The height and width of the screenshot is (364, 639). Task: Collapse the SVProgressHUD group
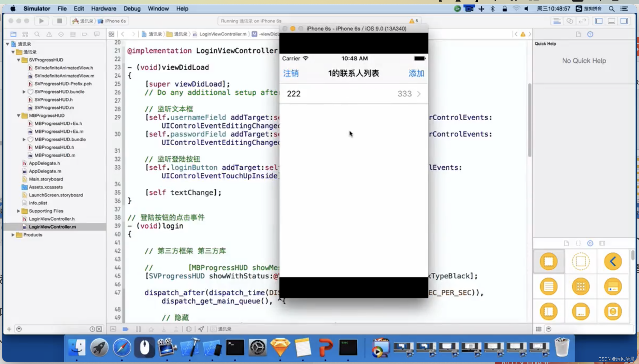tap(19, 60)
